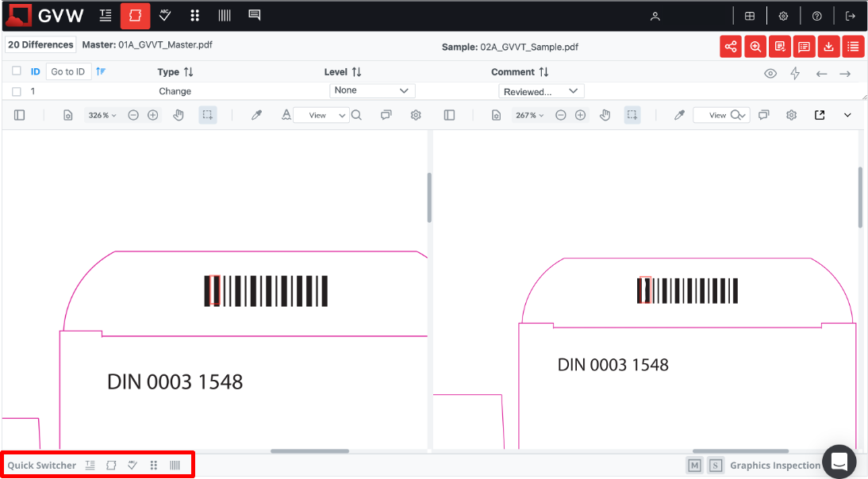Pick the eyedropper tool in sample viewer
This screenshot has width=868, height=479.
pos(679,115)
